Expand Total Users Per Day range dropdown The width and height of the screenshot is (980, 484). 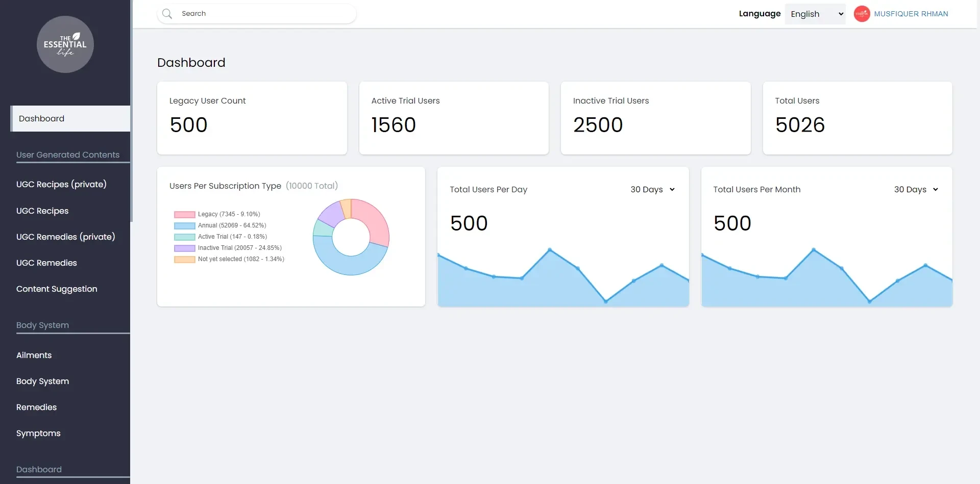click(x=652, y=190)
